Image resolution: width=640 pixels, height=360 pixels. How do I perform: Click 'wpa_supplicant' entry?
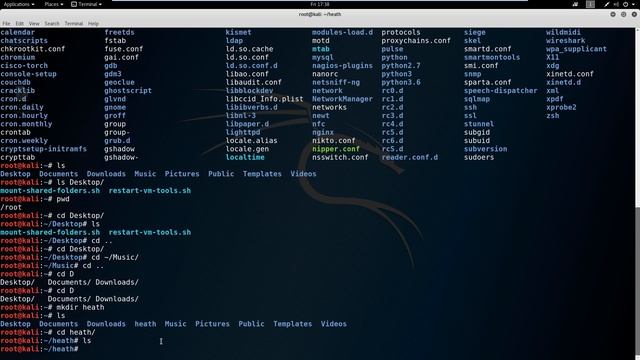pyautogui.click(x=576, y=49)
